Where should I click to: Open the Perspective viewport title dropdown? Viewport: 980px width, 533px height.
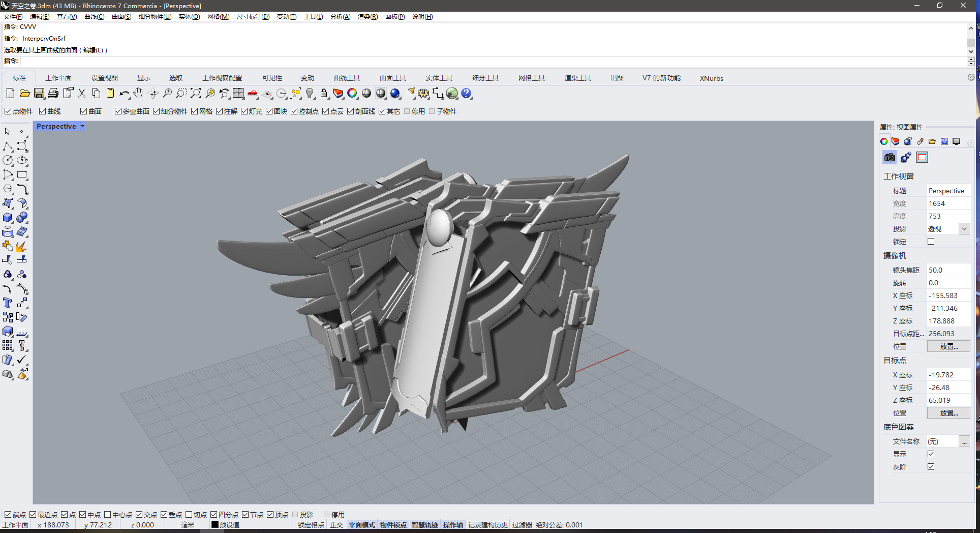82,126
